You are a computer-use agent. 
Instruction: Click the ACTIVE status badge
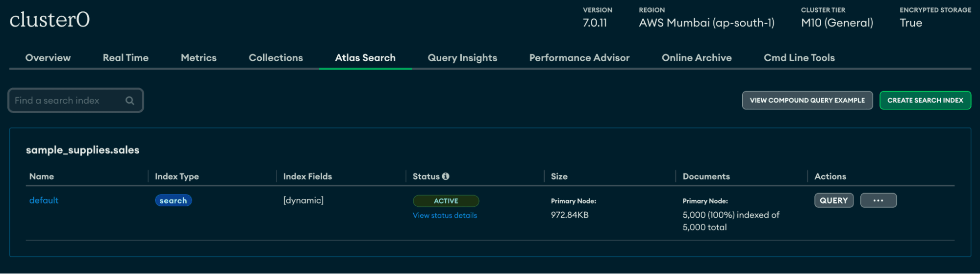click(x=446, y=201)
